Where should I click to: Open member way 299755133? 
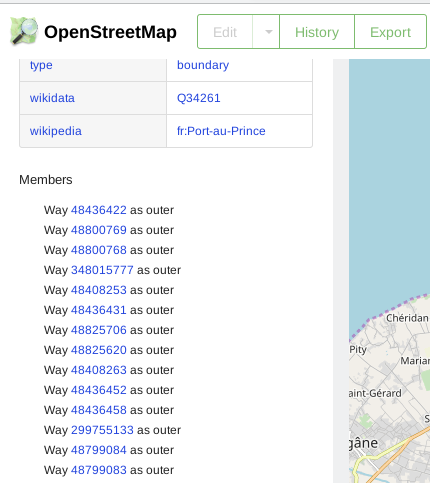pos(102,430)
